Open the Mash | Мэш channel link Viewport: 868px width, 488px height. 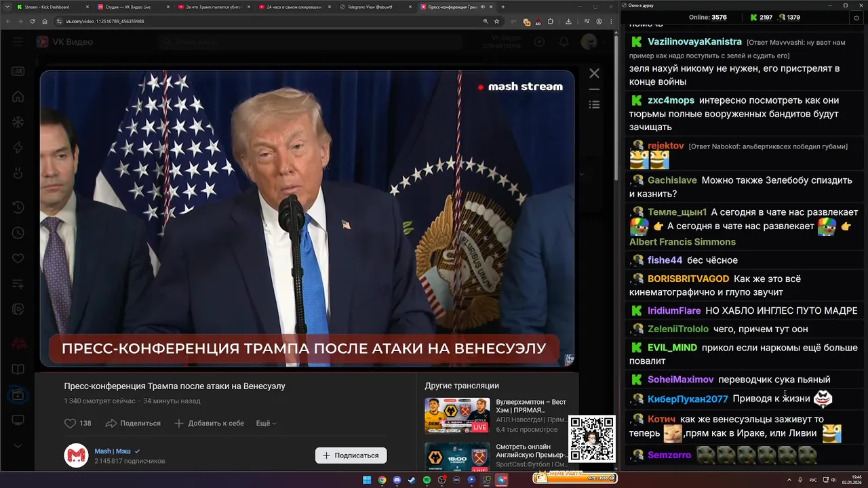click(117, 451)
